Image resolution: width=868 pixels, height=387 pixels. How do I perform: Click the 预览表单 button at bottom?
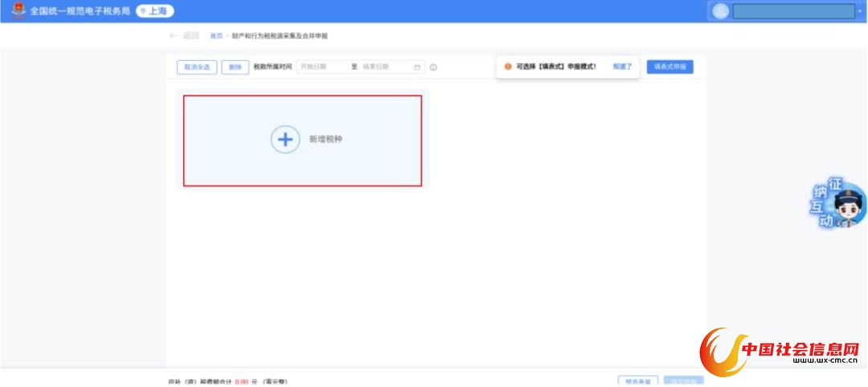639,381
